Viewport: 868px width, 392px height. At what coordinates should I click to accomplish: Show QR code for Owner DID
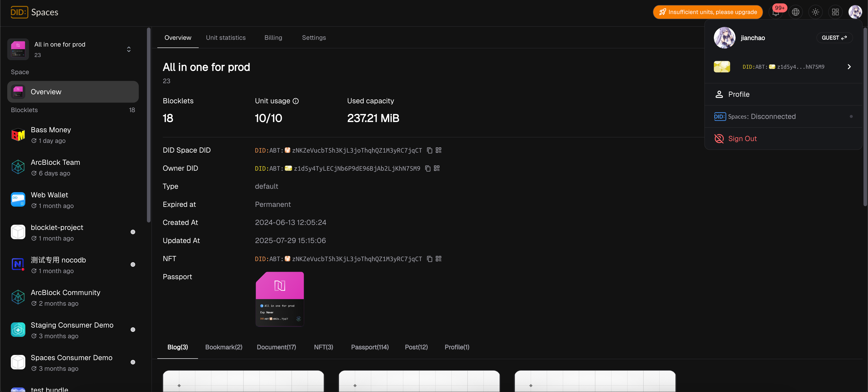point(437,168)
